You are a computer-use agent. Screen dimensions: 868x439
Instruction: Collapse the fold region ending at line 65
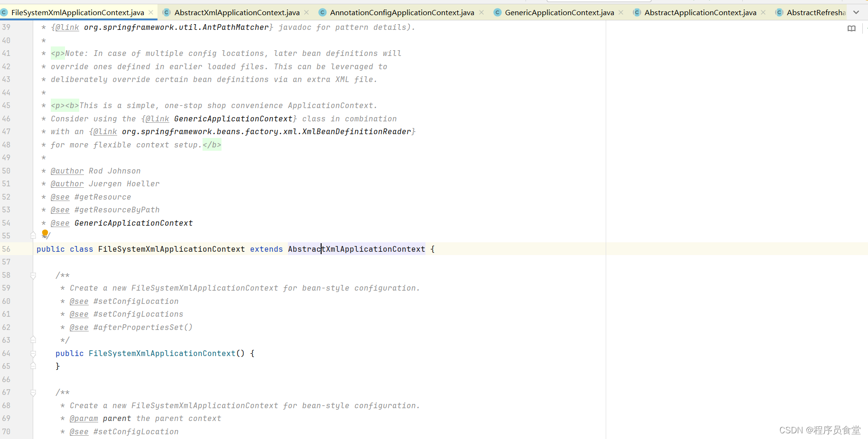33,366
